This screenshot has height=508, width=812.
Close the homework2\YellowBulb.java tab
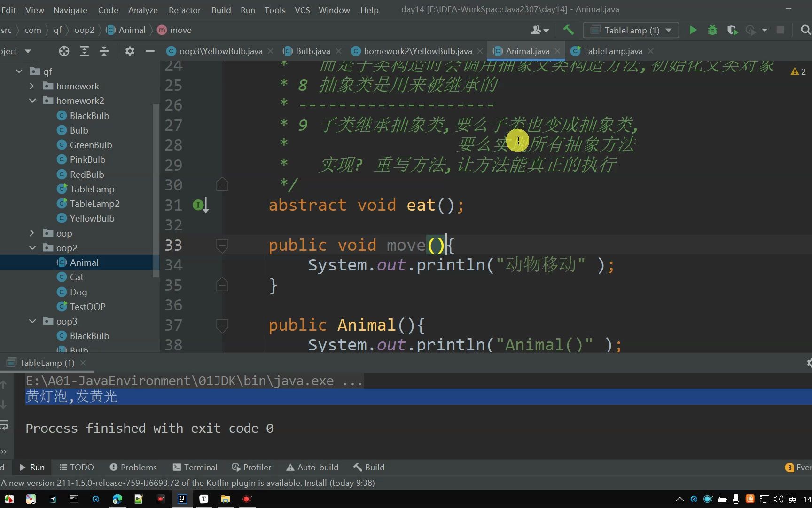tap(480, 51)
